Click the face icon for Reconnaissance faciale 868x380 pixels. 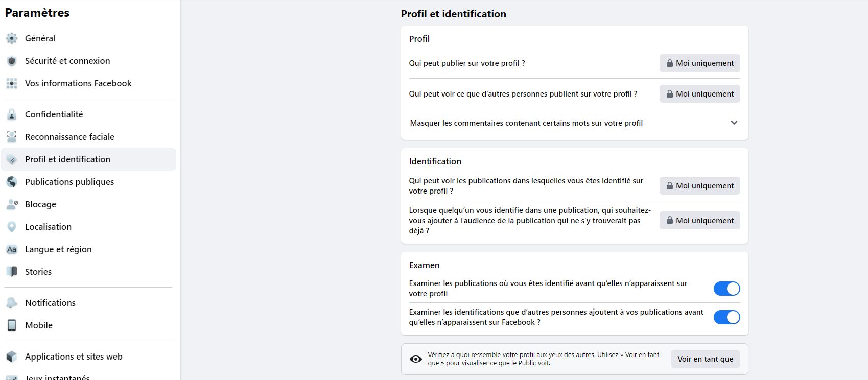point(12,137)
